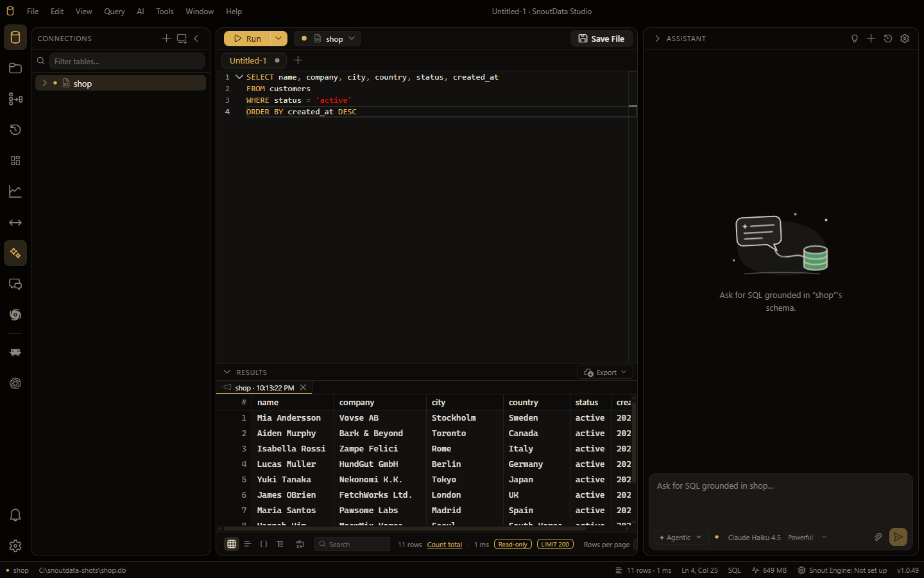Image resolution: width=924 pixels, height=578 pixels.
Task: Open the Run options dropdown arrow
Action: tap(278, 39)
